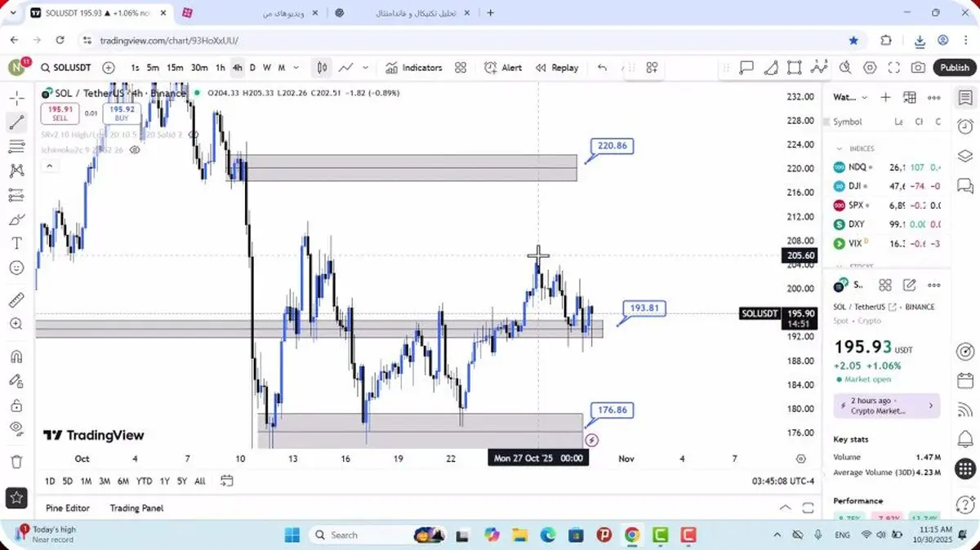The width and height of the screenshot is (980, 550).
Task: Start bar Replay mode
Action: point(557,68)
